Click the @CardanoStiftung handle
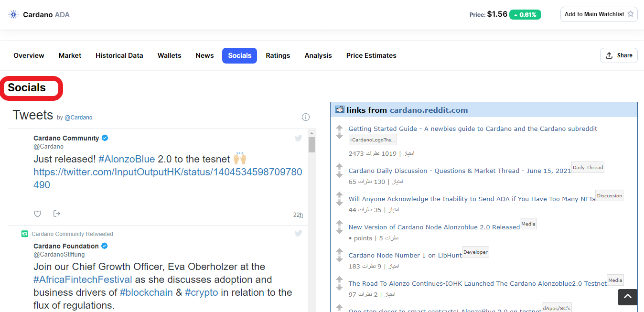644x312 pixels. click(x=59, y=255)
